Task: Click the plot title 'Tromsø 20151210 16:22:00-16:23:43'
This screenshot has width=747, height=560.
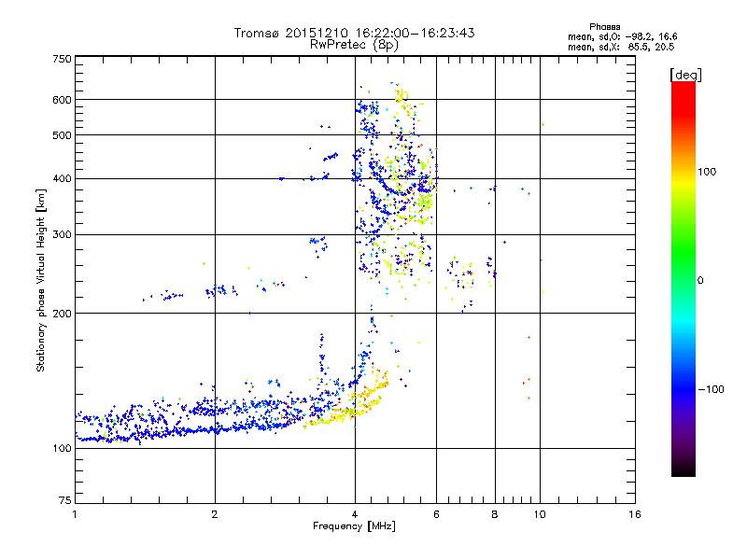Action: coord(354,33)
